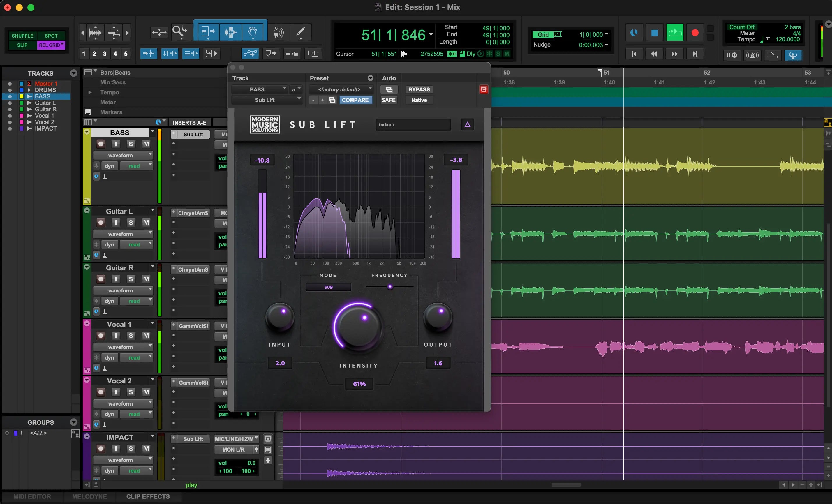Expand the Tempo ruler disclosure triangle
This screenshot has height=504, width=832.
tap(90, 92)
